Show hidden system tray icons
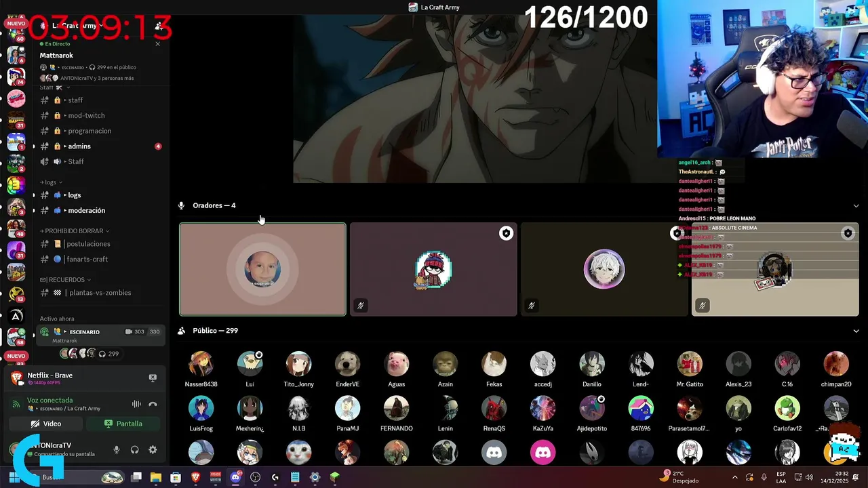The width and height of the screenshot is (868, 488). pyautogui.click(x=736, y=477)
